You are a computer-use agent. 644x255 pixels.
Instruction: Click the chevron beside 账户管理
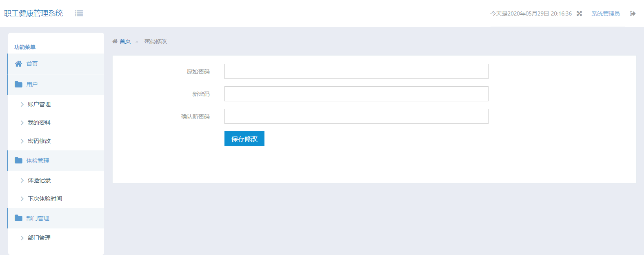click(22, 104)
